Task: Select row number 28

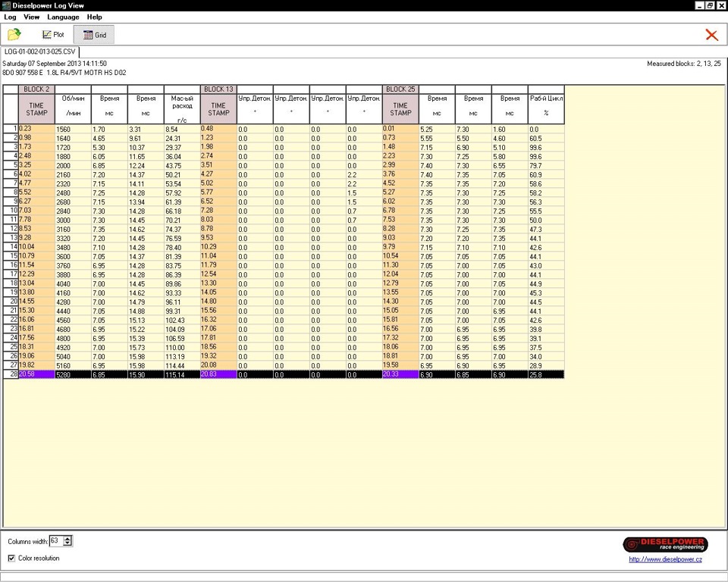Action: pos(11,374)
